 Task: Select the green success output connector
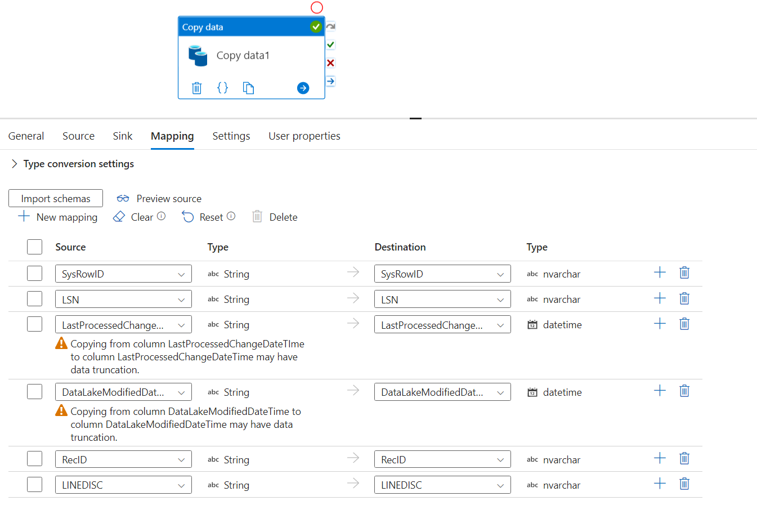tap(331, 44)
